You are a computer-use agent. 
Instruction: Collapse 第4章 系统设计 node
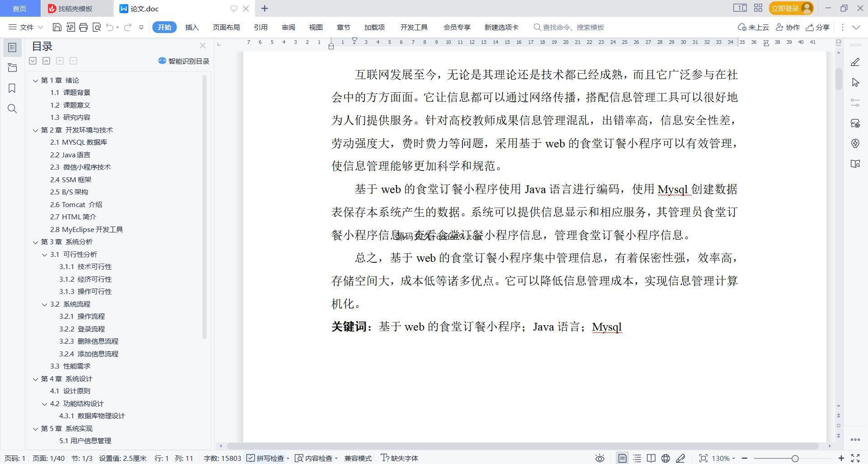pos(35,379)
